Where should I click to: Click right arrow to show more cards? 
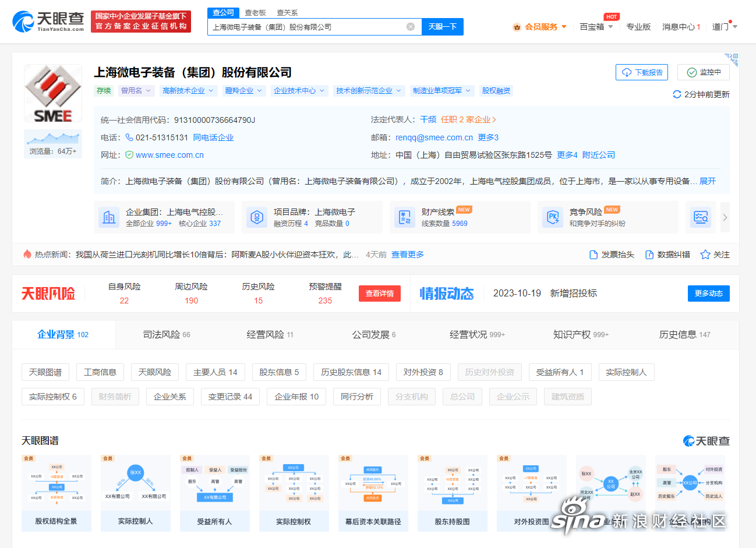click(725, 217)
